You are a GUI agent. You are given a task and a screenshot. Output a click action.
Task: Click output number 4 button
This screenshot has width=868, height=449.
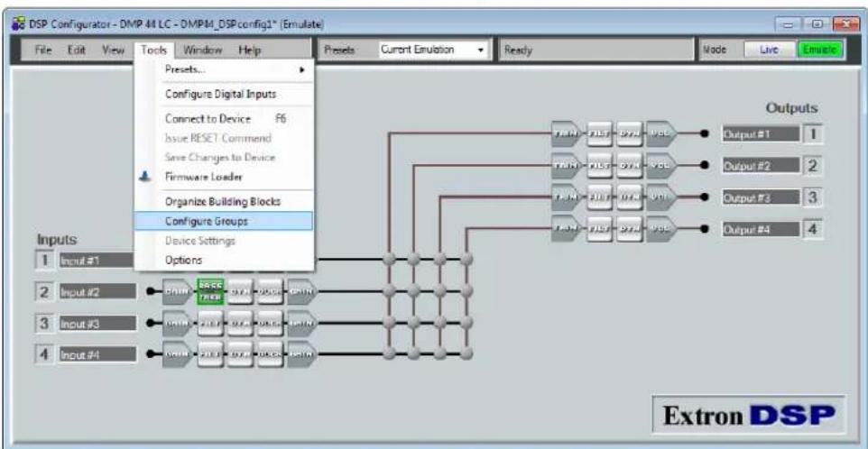pos(813,228)
